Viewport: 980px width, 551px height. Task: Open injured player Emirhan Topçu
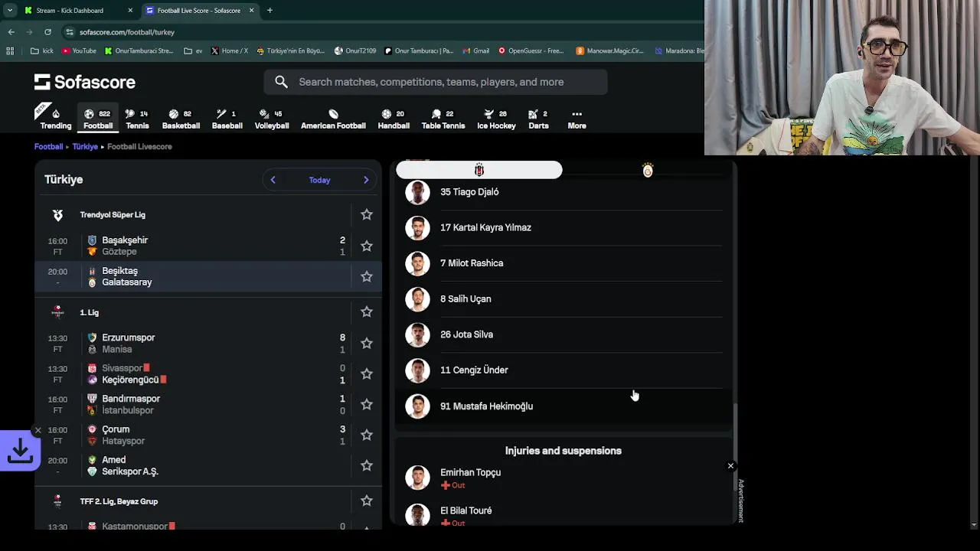pos(563,478)
